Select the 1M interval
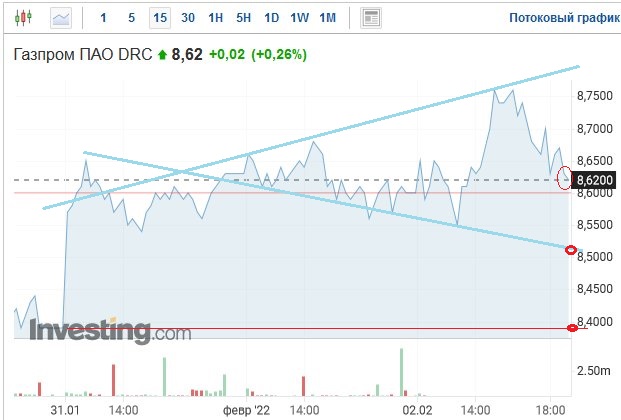The image size is (621, 420). tap(328, 18)
